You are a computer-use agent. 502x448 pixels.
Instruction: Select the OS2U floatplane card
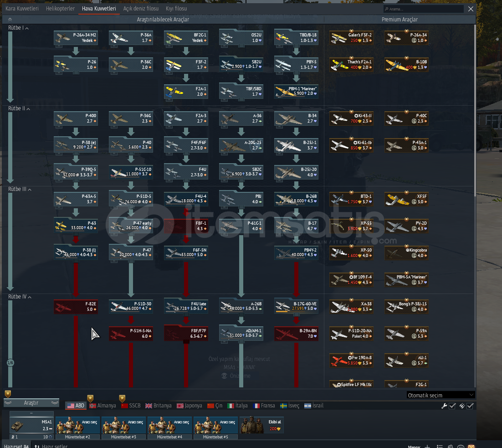tap(241, 38)
